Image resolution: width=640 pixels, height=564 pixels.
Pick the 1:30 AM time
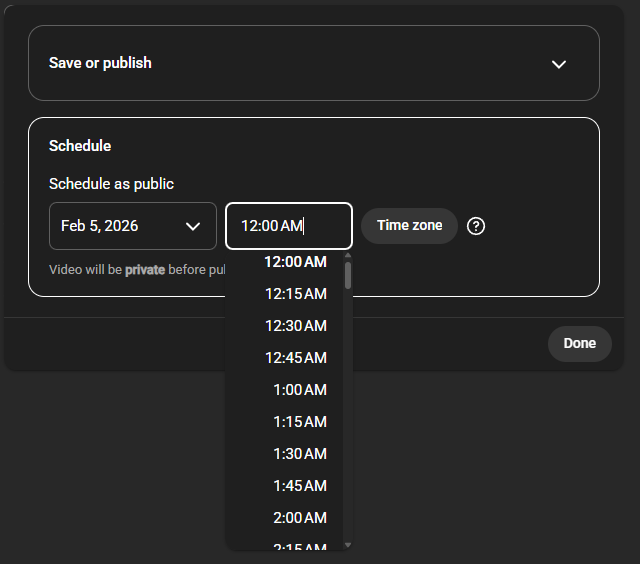point(299,454)
